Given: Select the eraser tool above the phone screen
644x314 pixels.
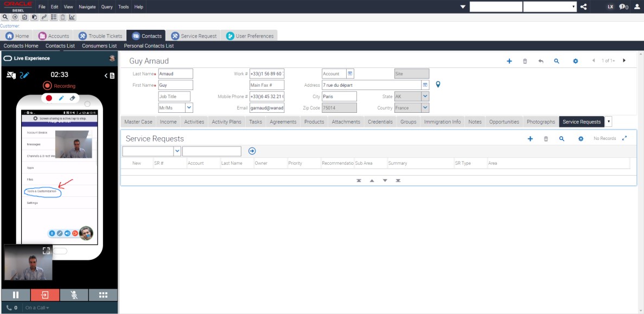Looking at the screenshot, I should click(x=73, y=98).
